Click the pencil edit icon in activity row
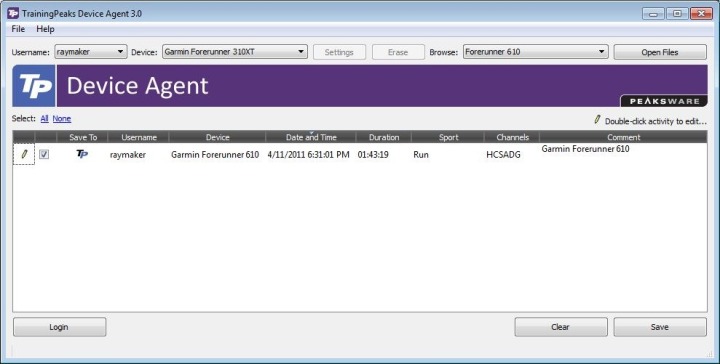Viewport: 720px width, 364px height. (x=24, y=154)
